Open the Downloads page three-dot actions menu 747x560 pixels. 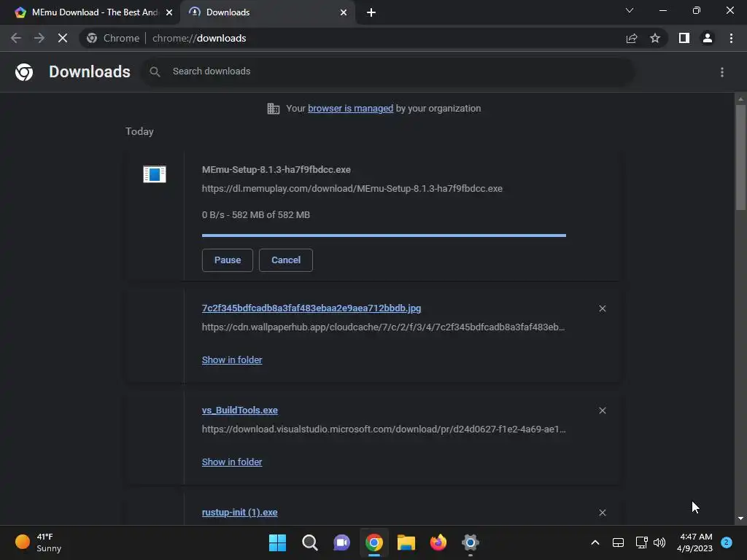click(722, 72)
